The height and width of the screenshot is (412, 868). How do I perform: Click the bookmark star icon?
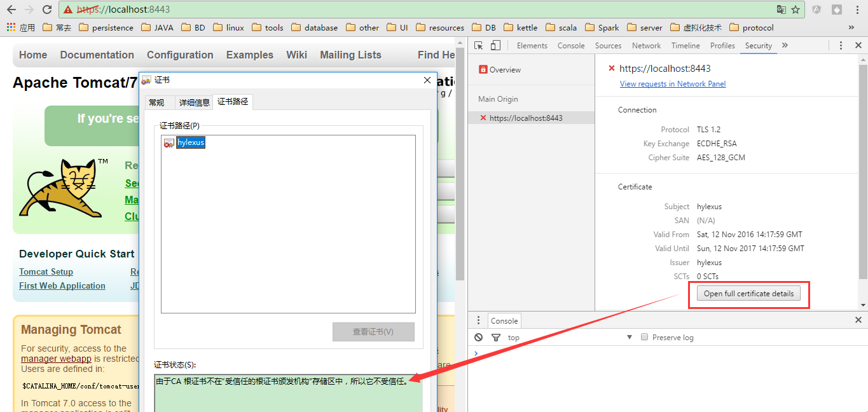coord(797,10)
